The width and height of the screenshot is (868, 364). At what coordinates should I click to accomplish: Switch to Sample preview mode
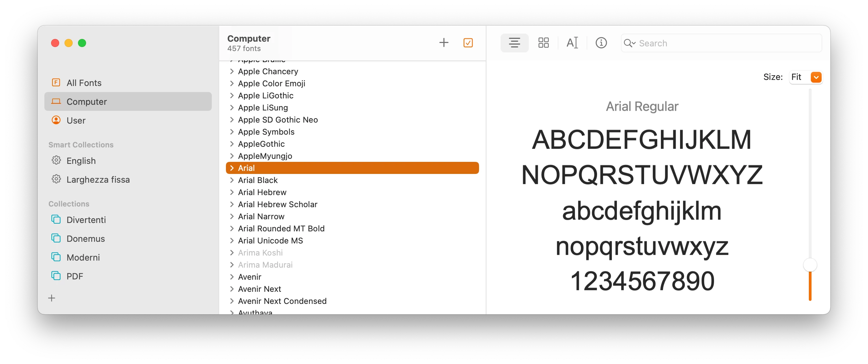point(514,43)
